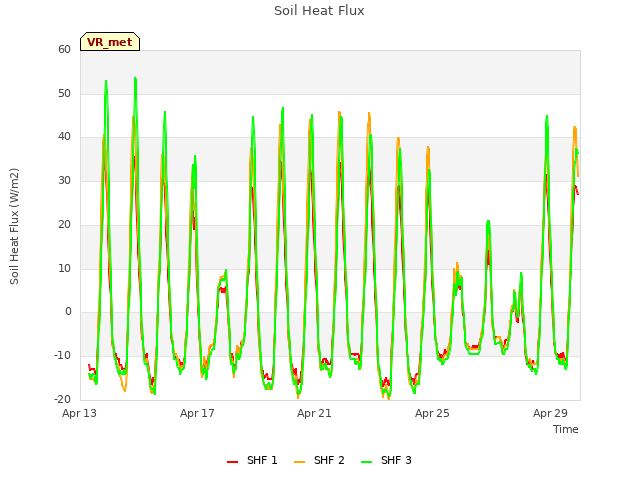Click the 50 y-axis tick label
The width and height of the screenshot is (640, 480).
[64, 93]
